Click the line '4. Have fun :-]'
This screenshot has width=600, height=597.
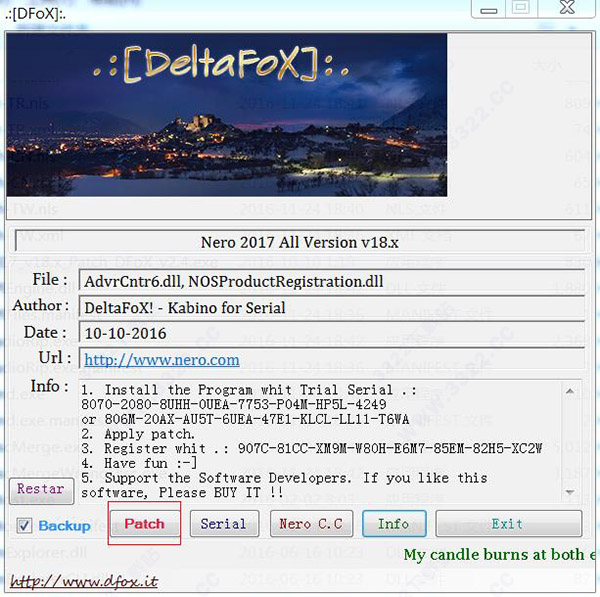tap(139, 463)
